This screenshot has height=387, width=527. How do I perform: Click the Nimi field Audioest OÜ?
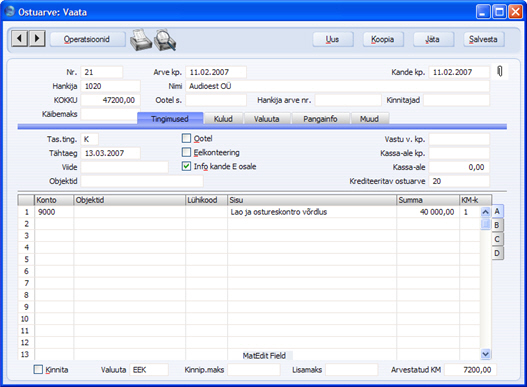[x=337, y=86]
